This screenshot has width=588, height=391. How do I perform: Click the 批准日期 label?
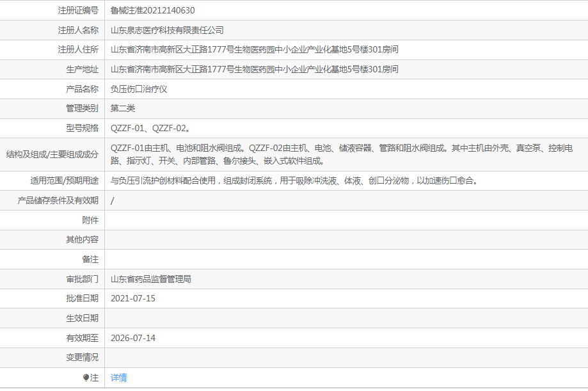[82, 298]
